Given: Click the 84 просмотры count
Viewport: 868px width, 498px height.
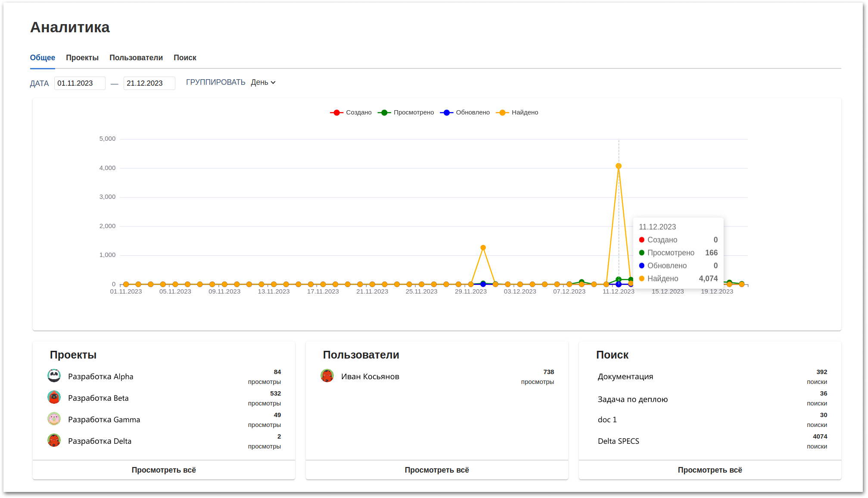Looking at the screenshot, I should 264,377.
